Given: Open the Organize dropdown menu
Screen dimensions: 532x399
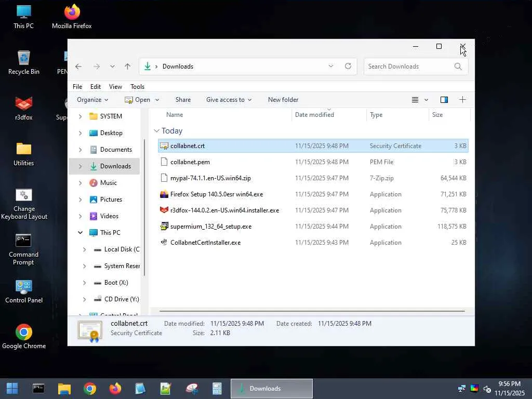Looking at the screenshot, I should pos(92,100).
